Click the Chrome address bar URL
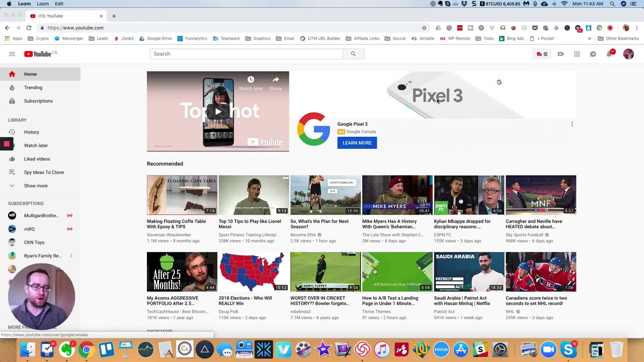This screenshot has height=362, width=644. coord(75,28)
